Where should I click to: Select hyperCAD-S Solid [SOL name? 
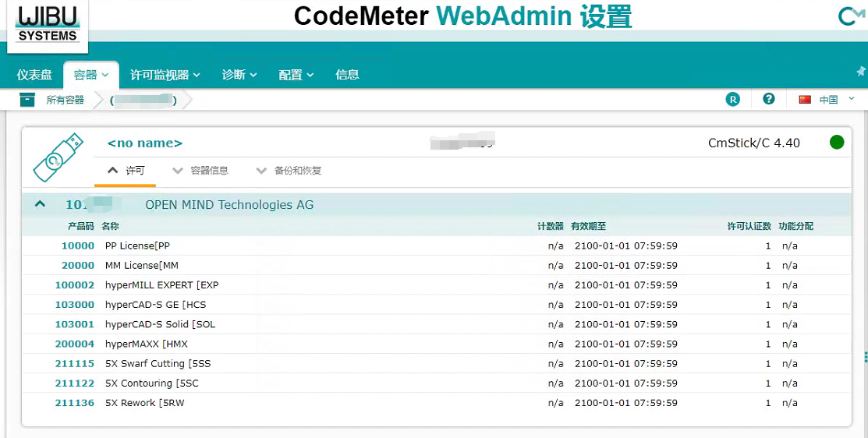click(x=160, y=324)
